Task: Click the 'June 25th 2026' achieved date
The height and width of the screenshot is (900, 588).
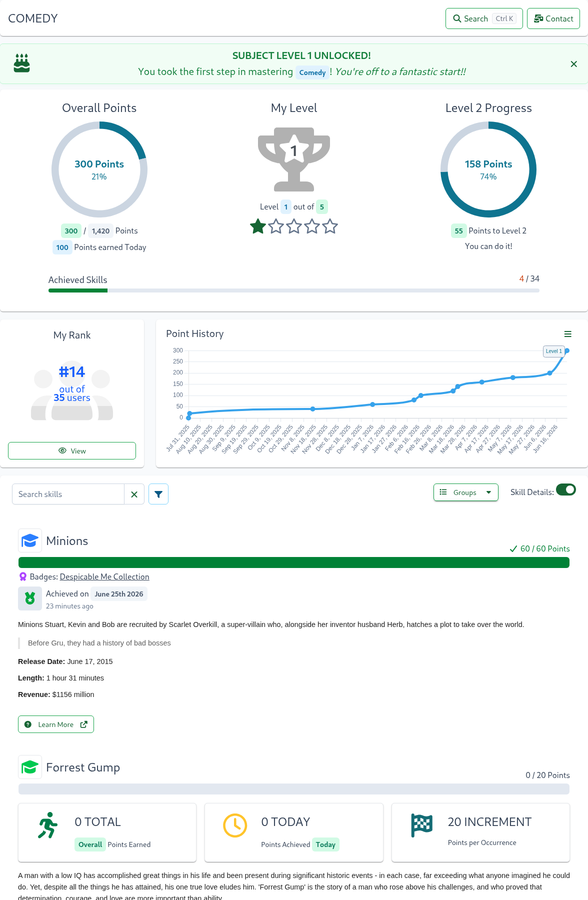Action: 119,594
